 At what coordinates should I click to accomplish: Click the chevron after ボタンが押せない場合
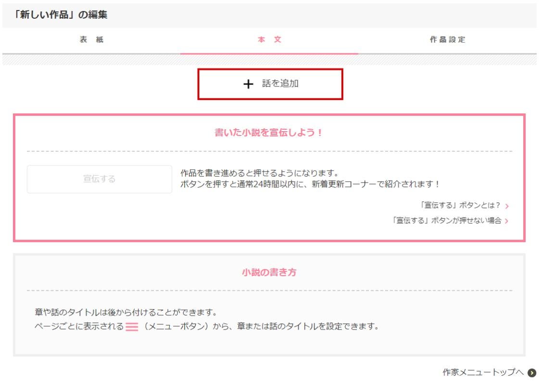(507, 221)
